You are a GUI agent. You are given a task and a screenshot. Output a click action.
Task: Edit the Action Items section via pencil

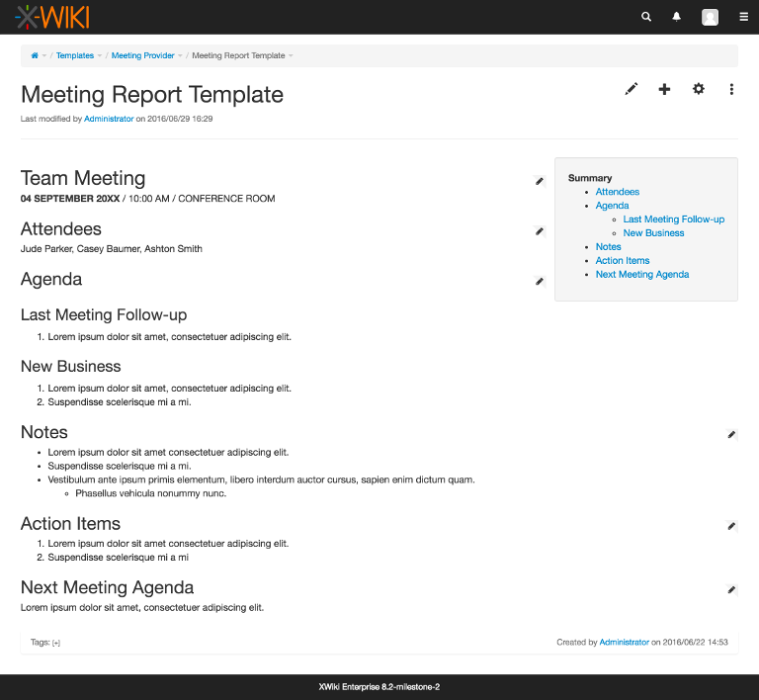pos(732,526)
